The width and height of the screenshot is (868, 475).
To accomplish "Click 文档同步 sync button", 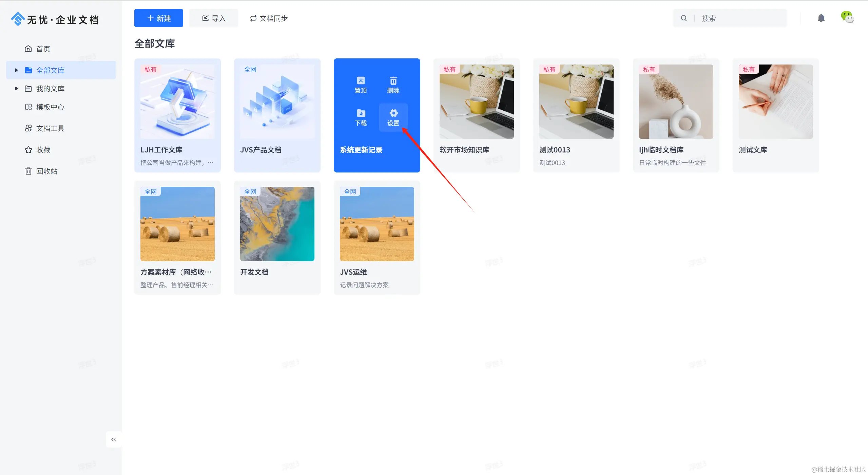I will click(269, 18).
